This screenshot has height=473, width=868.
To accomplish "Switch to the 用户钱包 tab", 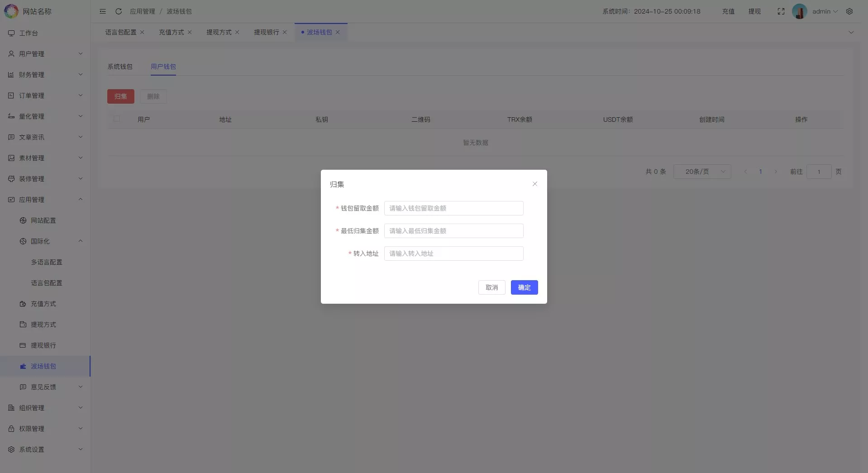I will click(x=163, y=67).
